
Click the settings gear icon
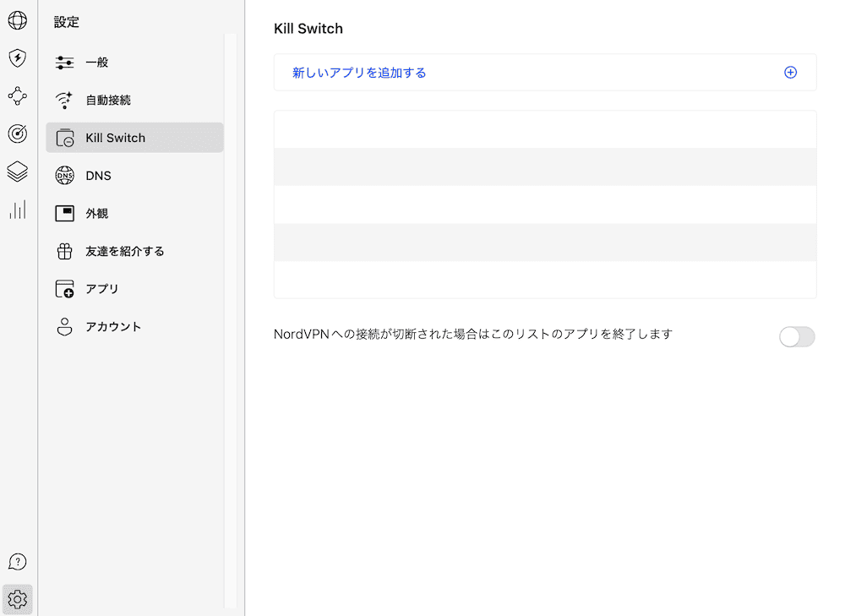(17, 599)
